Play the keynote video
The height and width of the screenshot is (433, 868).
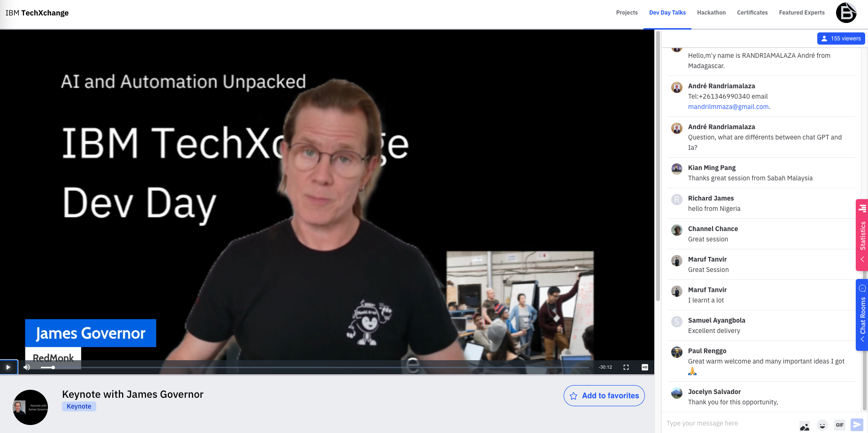8,367
